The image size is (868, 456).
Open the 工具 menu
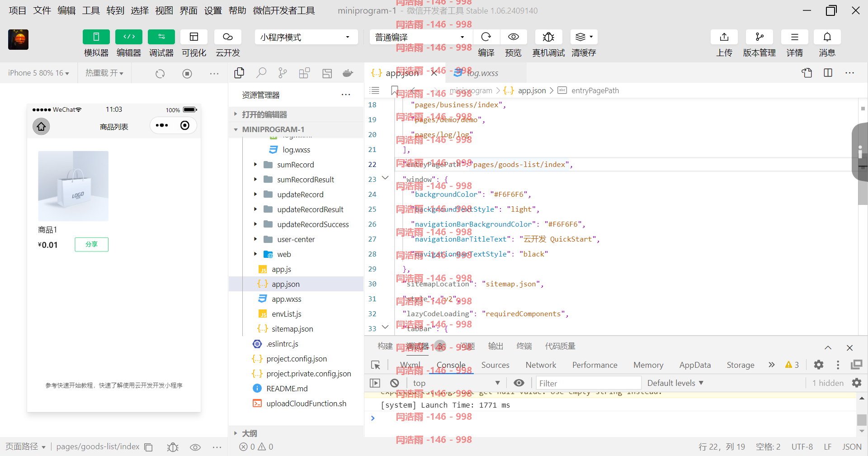[x=91, y=10]
